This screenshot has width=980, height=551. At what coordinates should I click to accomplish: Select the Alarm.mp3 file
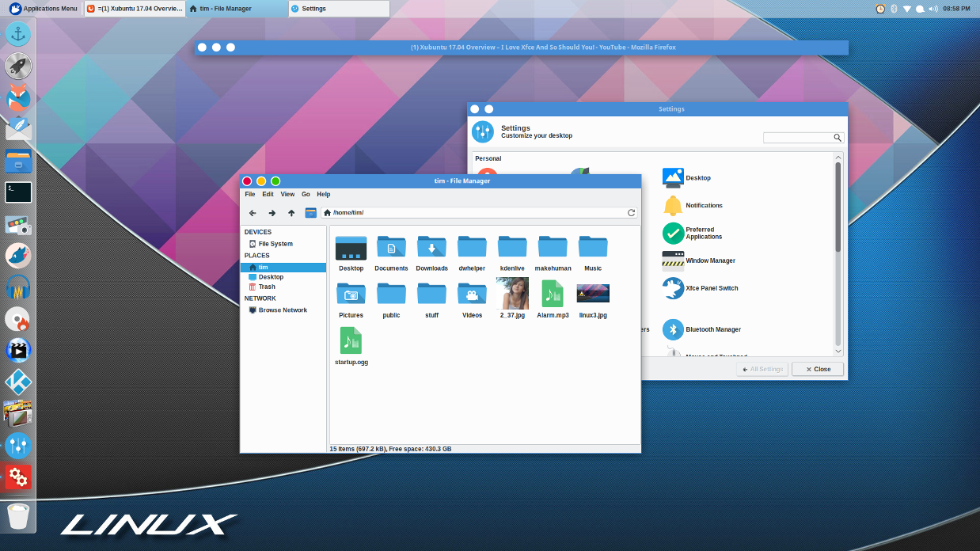553,299
